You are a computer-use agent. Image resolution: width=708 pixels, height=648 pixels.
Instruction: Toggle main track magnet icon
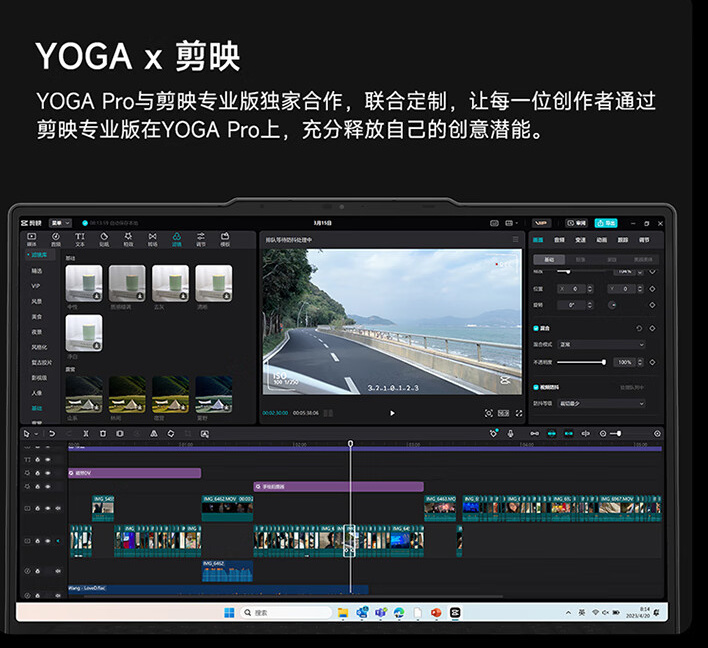tap(535, 434)
